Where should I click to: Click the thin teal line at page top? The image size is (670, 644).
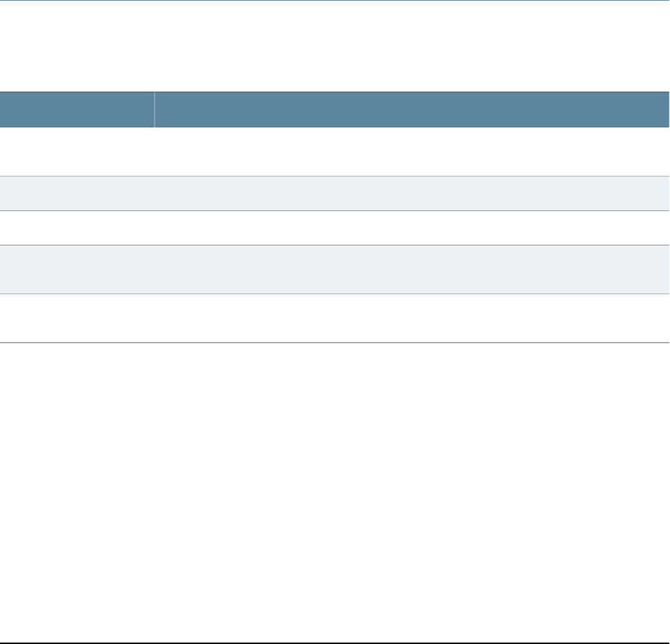pos(335,1)
